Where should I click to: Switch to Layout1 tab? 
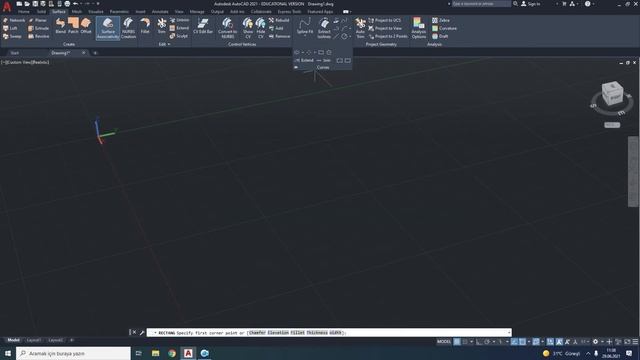coord(33,340)
